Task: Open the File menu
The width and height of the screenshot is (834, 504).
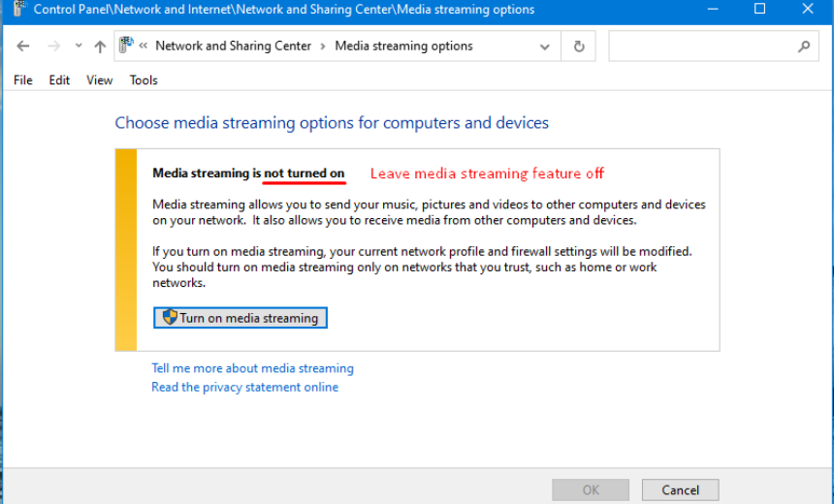Action: (23, 80)
